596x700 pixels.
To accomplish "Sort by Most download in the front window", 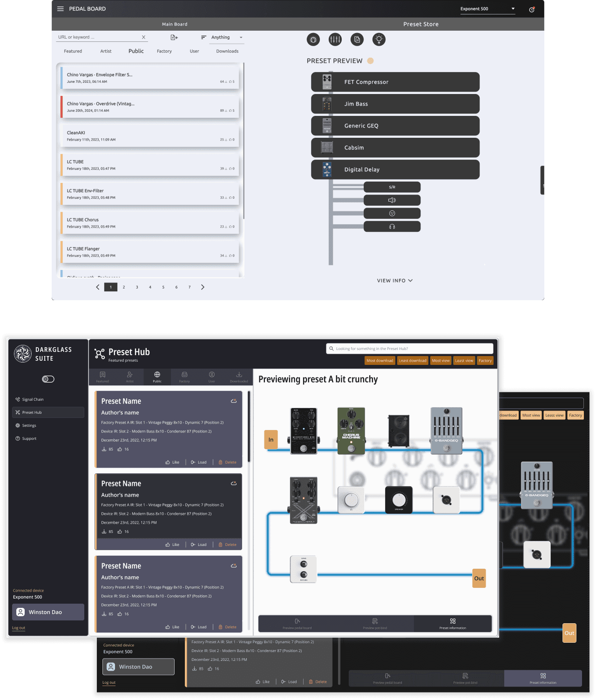I will [x=380, y=361].
